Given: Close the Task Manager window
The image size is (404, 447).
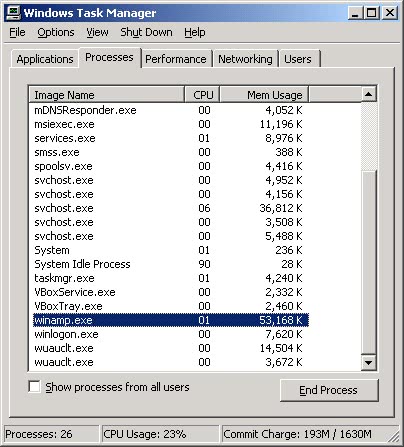Looking at the screenshot, I should pyautogui.click(x=389, y=13).
